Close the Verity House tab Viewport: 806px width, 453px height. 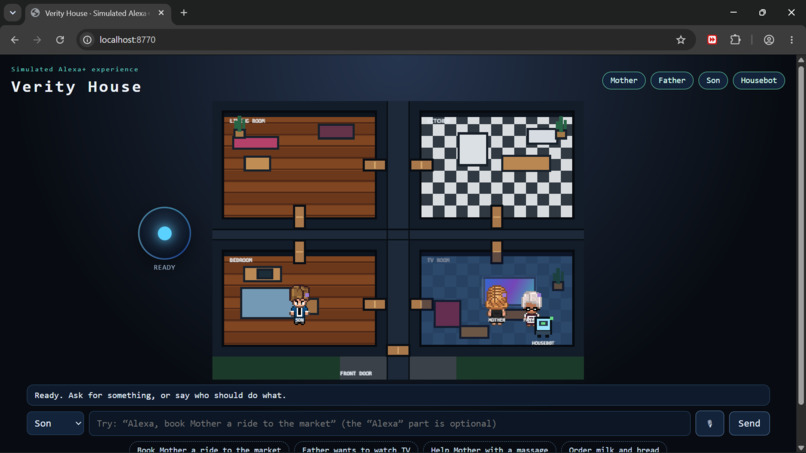161,13
